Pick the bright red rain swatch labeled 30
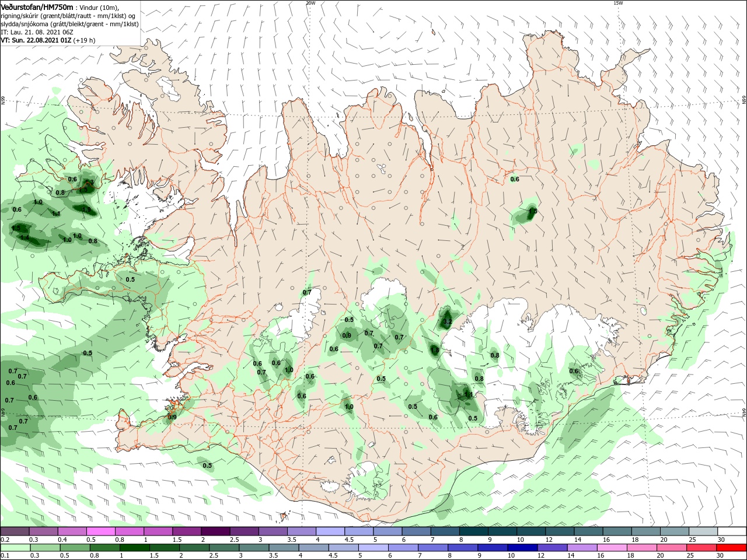 (731, 547)
